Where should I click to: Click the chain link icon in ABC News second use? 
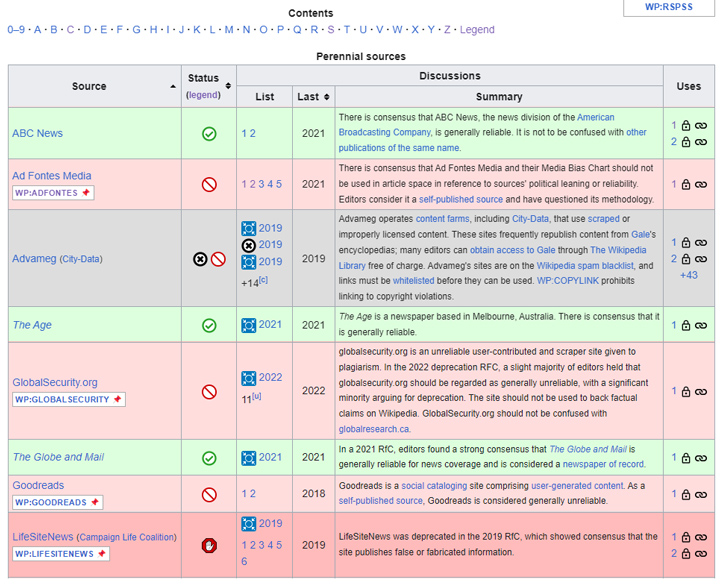pos(701,142)
